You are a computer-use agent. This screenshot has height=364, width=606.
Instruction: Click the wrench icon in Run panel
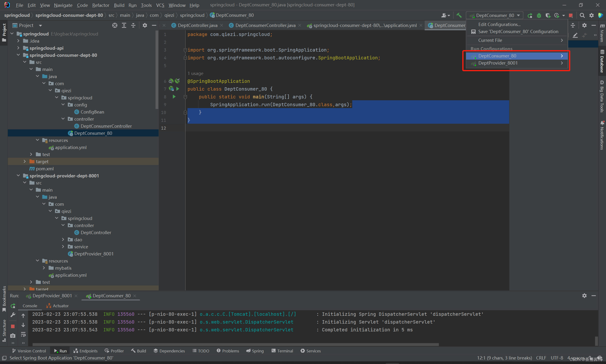tap(13, 315)
